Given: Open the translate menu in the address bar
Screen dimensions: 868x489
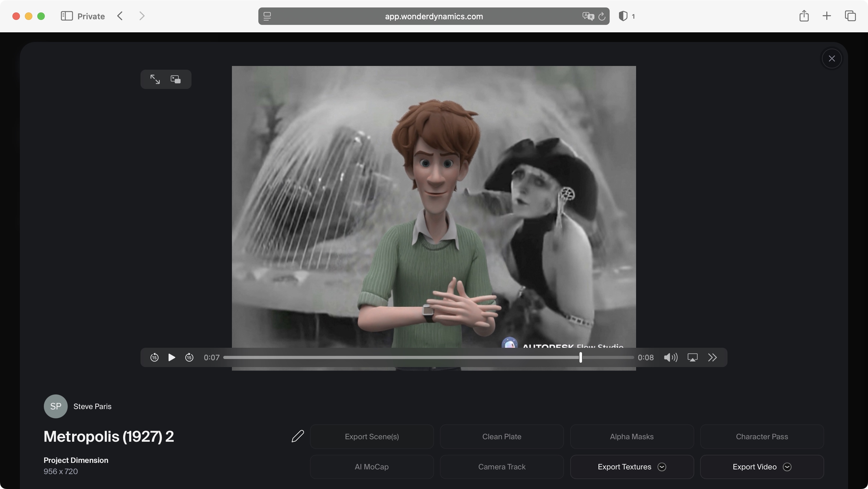Looking at the screenshot, I should (588, 16).
